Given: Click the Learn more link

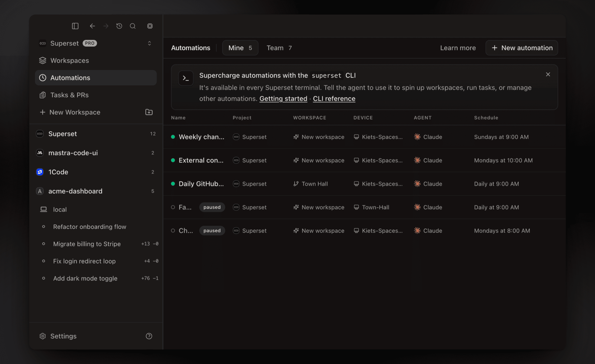Looking at the screenshot, I should (458, 48).
